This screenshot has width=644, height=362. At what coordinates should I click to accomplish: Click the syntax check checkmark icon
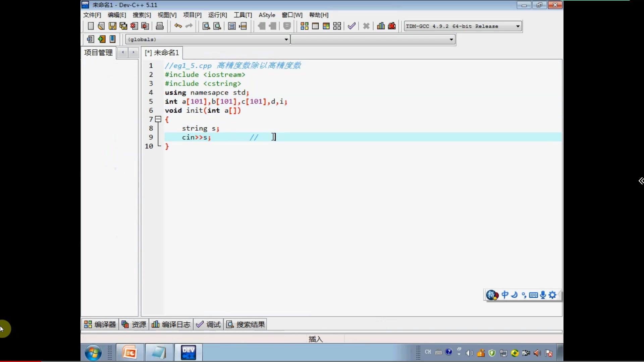(x=352, y=26)
